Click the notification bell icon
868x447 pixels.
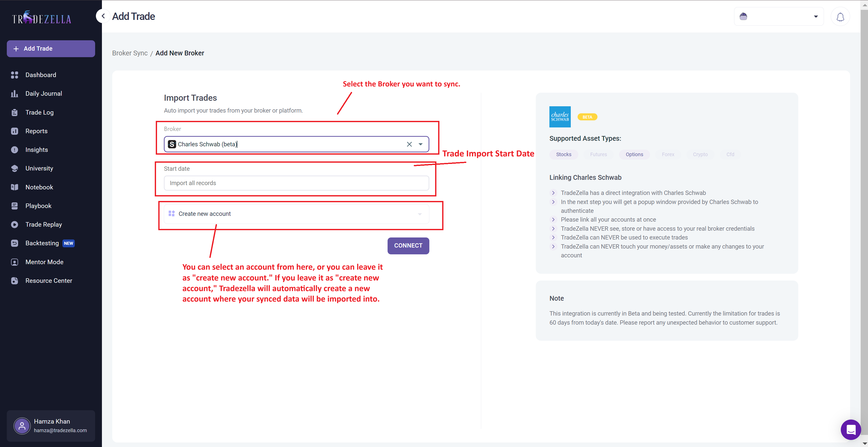click(x=840, y=17)
